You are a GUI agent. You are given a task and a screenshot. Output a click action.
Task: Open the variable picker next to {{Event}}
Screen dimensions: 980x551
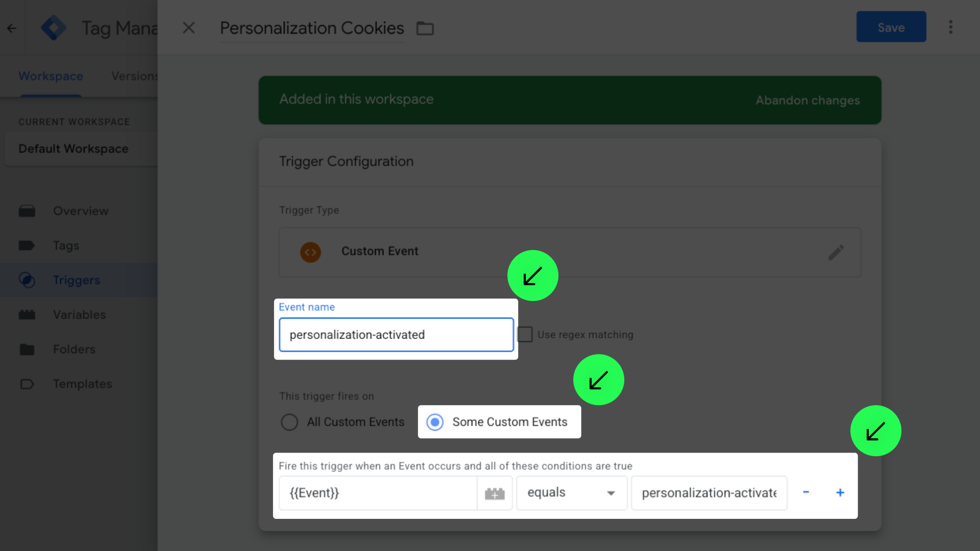pyautogui.click(x=495, y=493)
